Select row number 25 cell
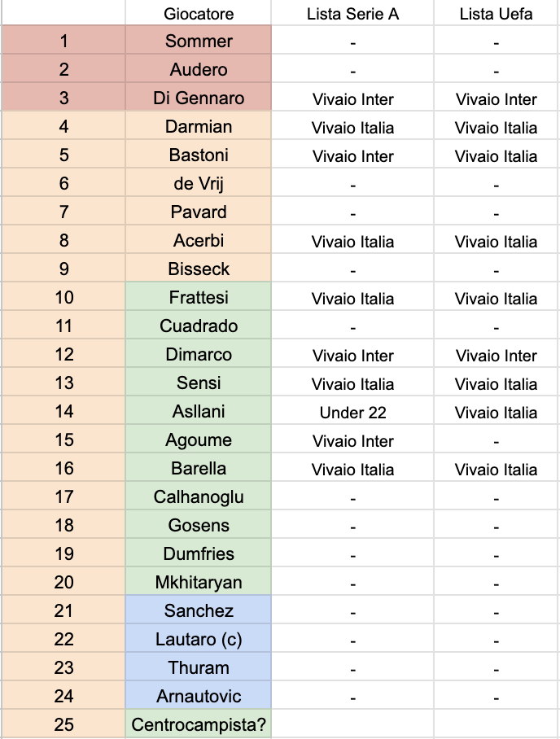 pos(63,724)
